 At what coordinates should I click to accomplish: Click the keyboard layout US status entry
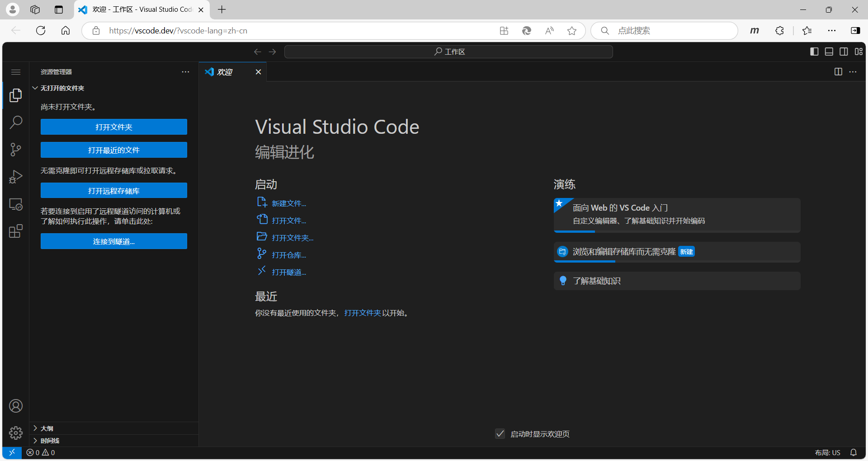827,452
